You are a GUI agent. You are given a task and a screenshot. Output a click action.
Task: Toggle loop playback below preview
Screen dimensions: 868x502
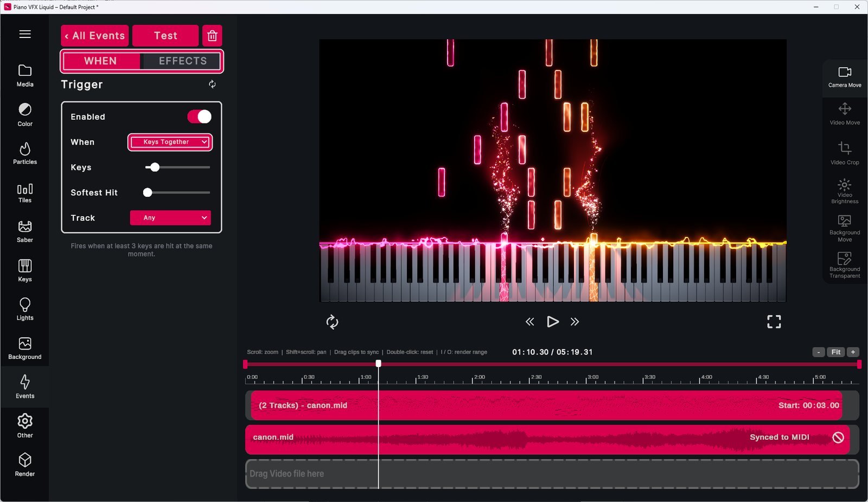point(332,322)
